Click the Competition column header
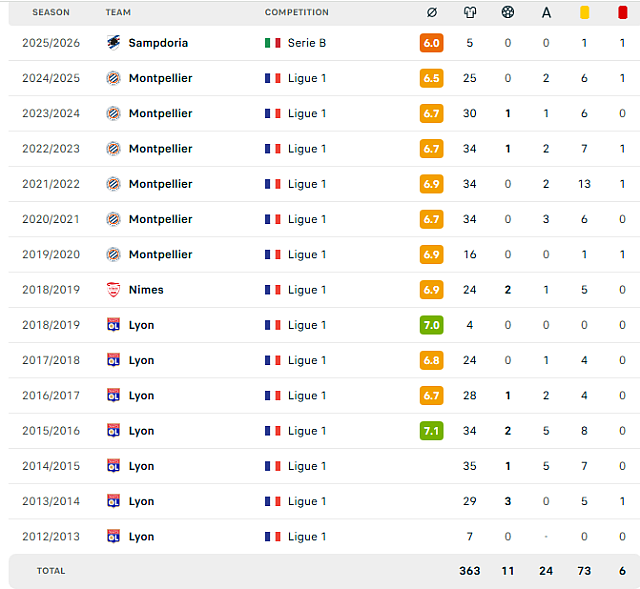Viewport: 640px width, 589px height. coord(296,13)
